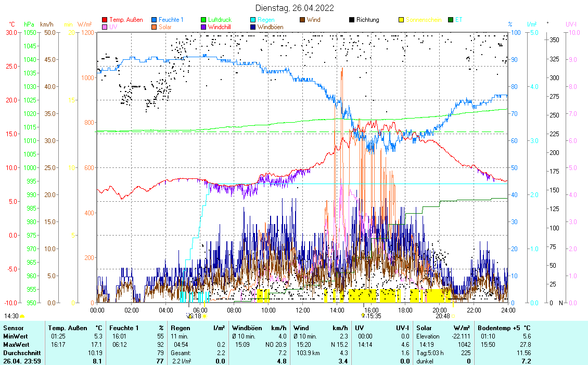588x365 pixels.
Task: Click the black Richtung legend swatch
Action: pos(352,20)
